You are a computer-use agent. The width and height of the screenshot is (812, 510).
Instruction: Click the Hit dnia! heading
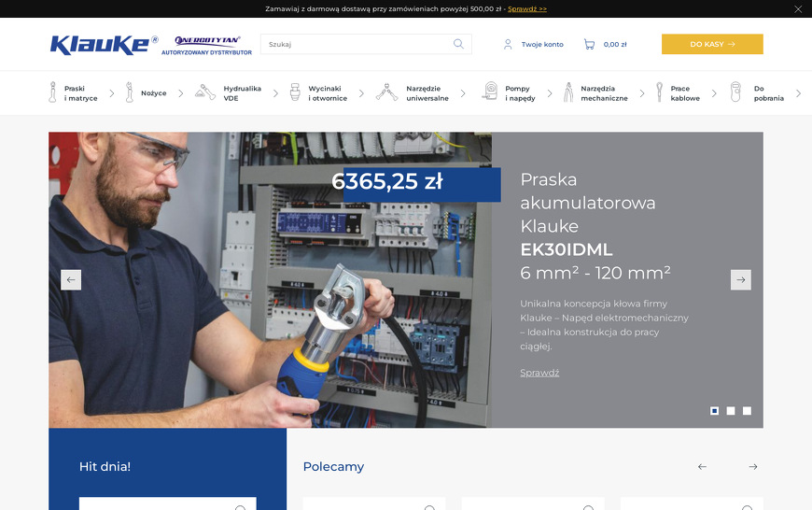(105, 466)
